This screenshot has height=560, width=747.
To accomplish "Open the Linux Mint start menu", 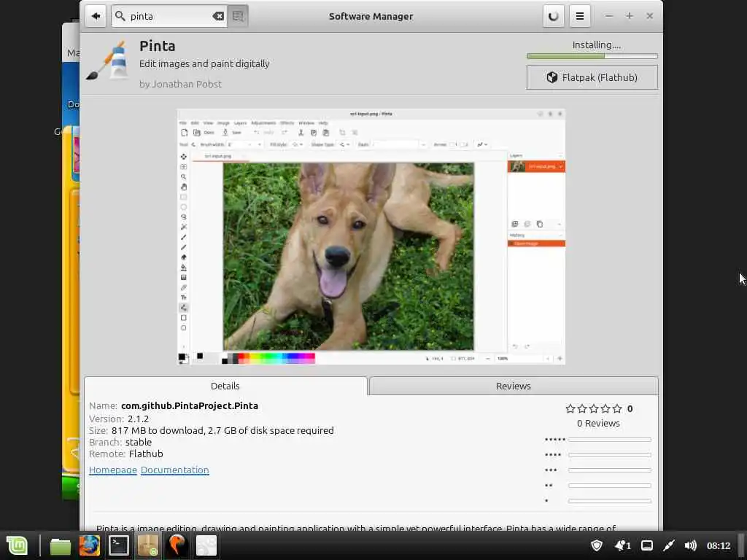I will point(18,545).
